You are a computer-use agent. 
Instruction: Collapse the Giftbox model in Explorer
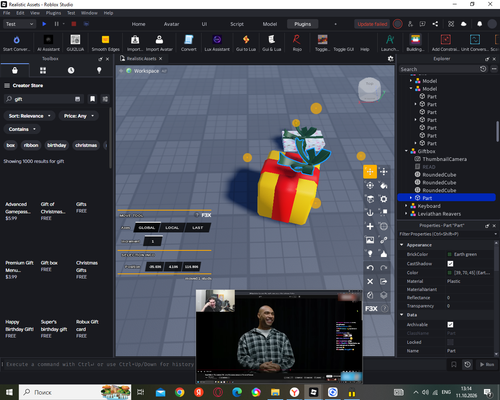tap(406, 151)
